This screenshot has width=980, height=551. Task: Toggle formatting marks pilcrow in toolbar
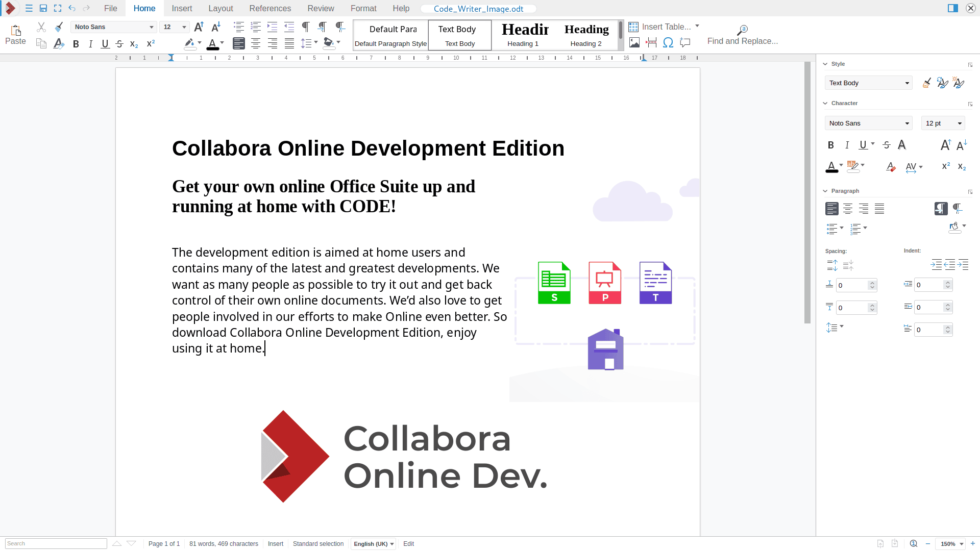click(x=306, y=27)
